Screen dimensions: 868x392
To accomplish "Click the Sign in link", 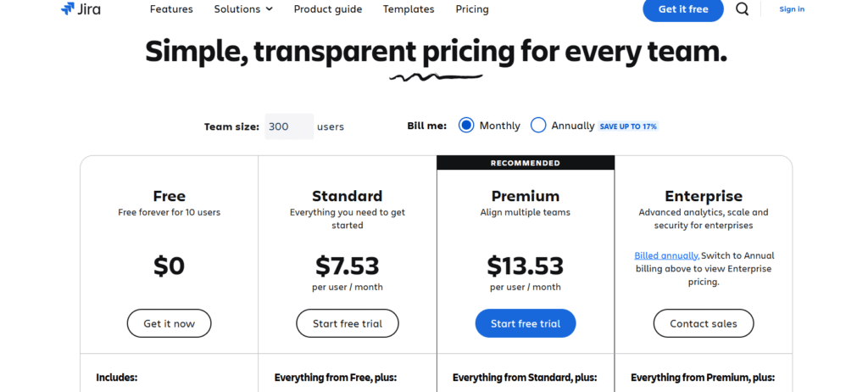I will tap(792, 8).
